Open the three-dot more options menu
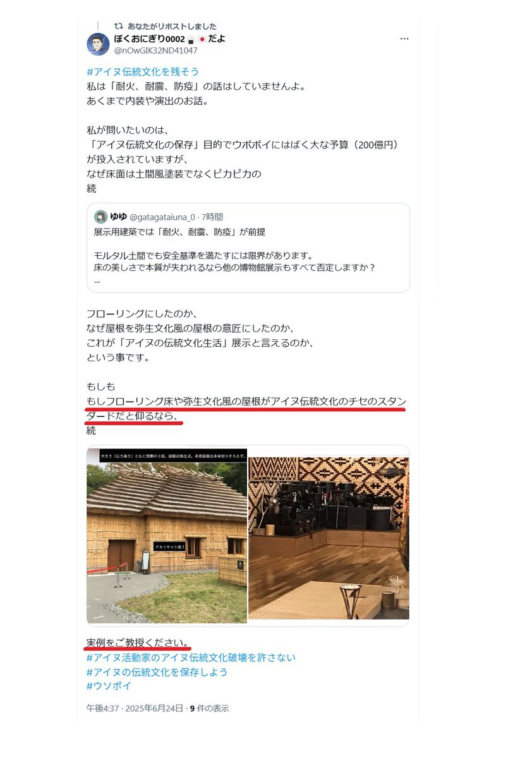The width and height of the screenshot is (532, 758). tap(404, 39)
